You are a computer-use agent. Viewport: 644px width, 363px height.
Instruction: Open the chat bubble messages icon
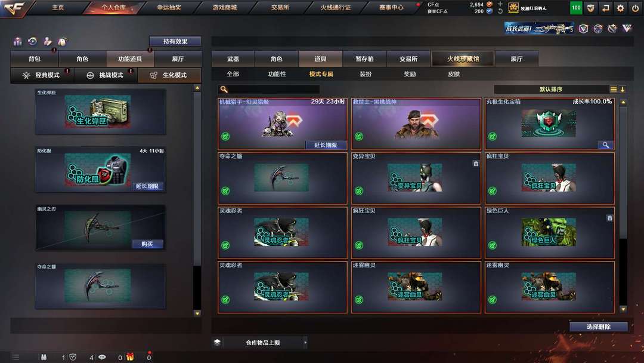click(103, 357)
